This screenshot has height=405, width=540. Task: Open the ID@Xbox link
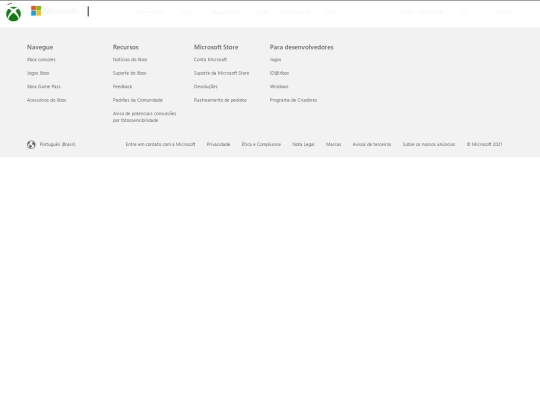[x=279, y=73]
